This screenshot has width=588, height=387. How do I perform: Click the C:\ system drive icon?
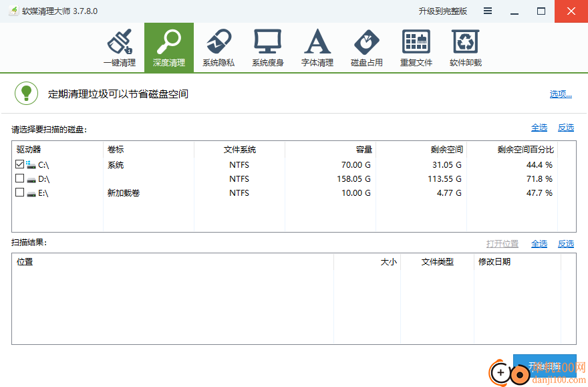31,164
